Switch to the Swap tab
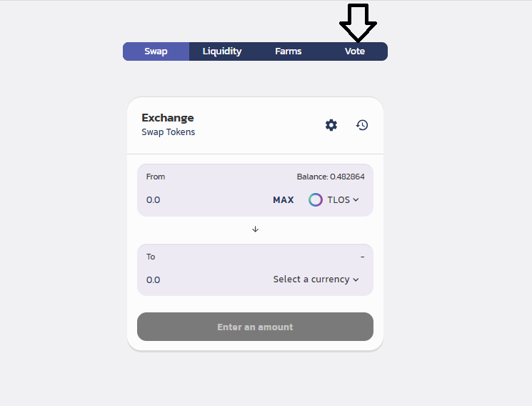 click(156, 51)
